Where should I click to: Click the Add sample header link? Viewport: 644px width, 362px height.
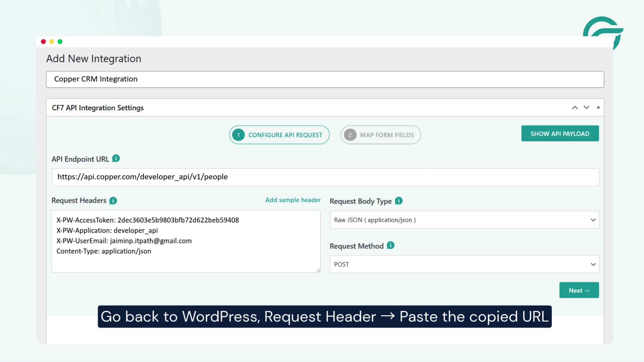(293, 200)
